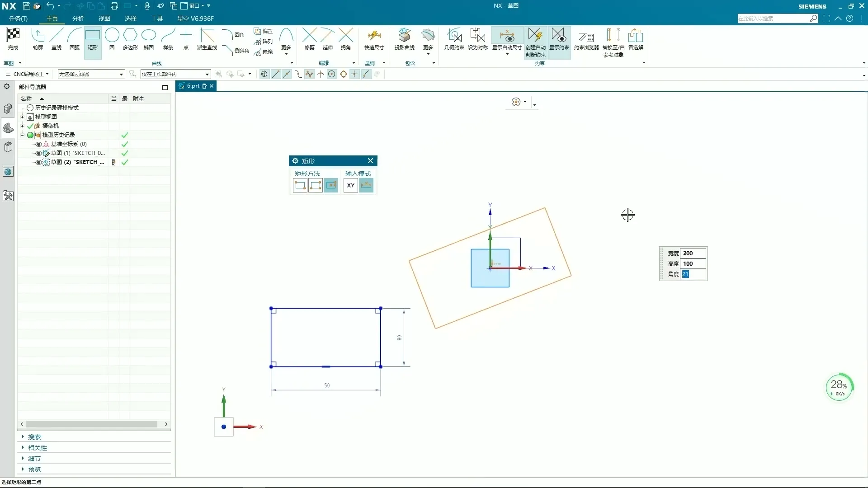Expand the Dependencies (相关性) panel section
Viewport: 868px width, 488px height.
[37, 448]
